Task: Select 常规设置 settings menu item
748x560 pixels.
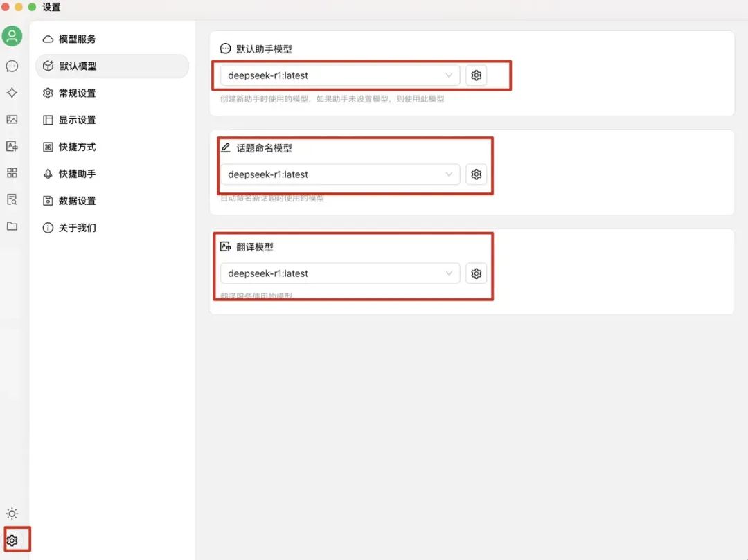Action: click(112, 93)
